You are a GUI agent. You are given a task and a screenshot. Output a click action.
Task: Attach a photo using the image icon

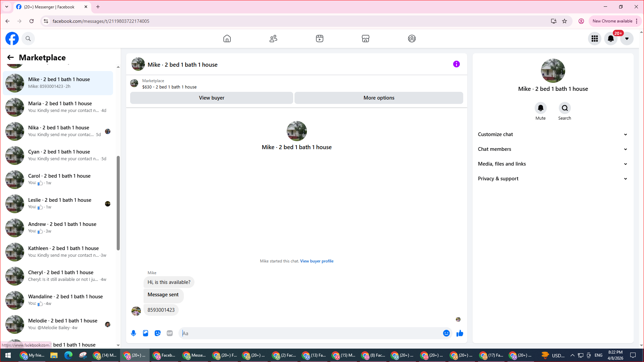click(x=146, y=333)
